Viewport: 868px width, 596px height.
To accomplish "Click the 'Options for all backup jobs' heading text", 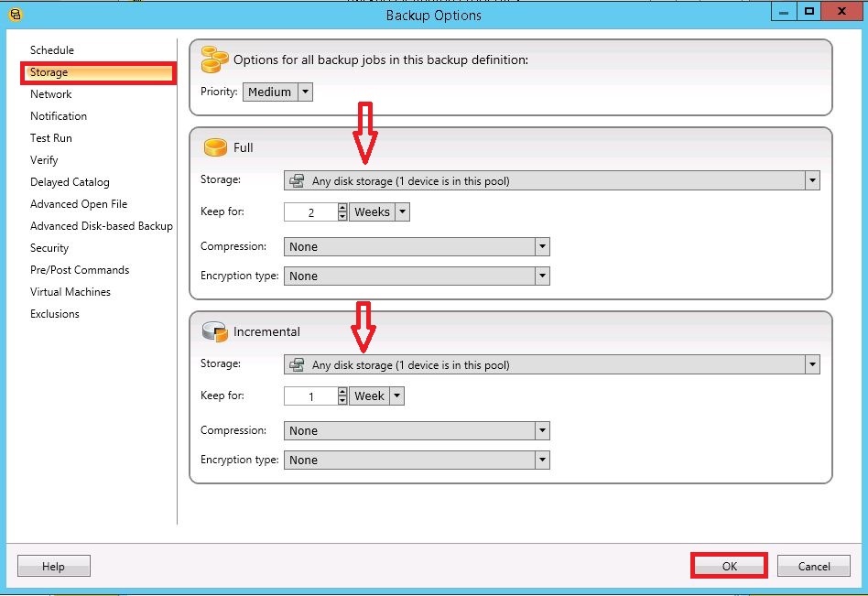I will click(x=381, y=60).
